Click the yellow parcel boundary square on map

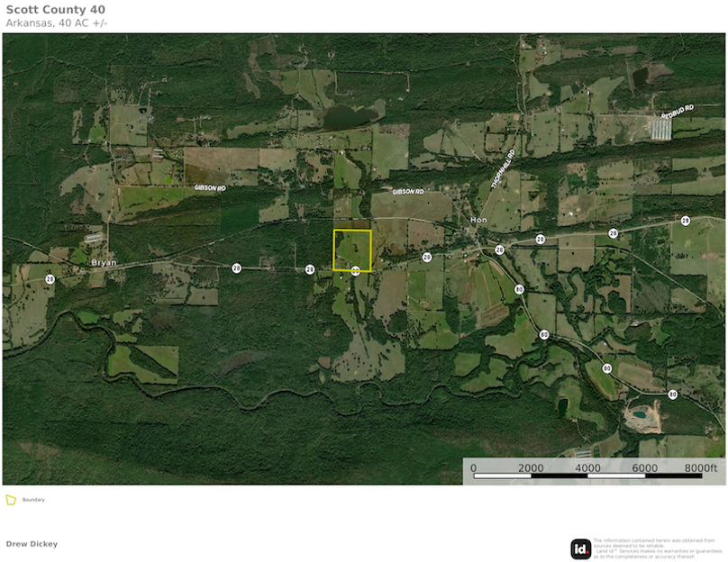pyautogui.click(x=352, y=249)
